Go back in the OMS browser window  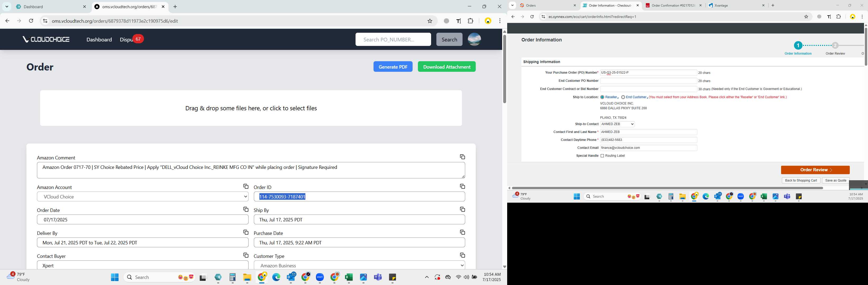pos(7,21)
